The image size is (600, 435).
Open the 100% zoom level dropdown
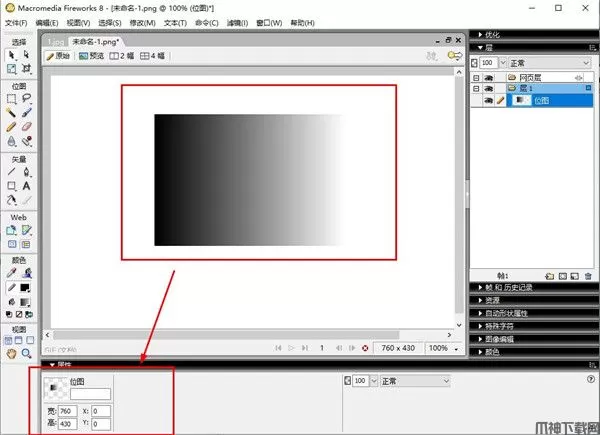point(440,348)
